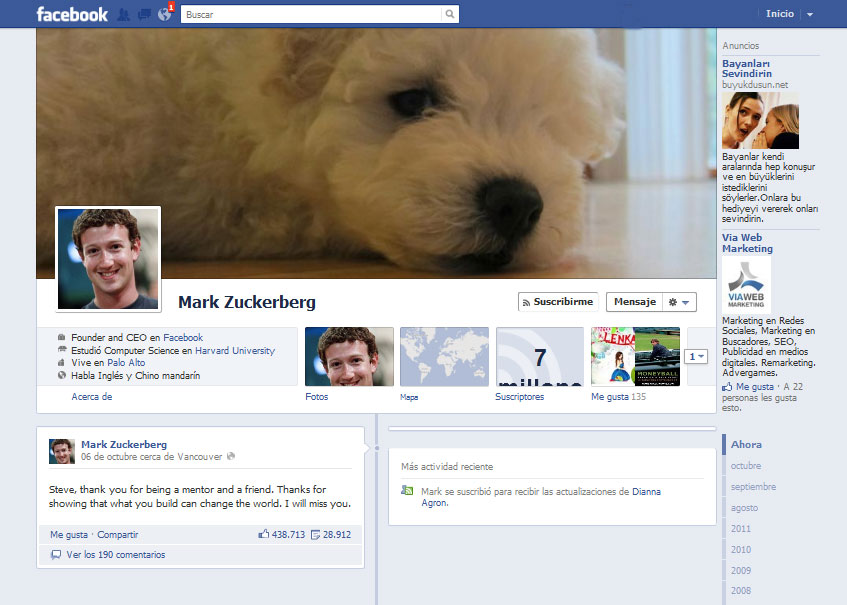This screenshot has width=847, height=605.
Task: Click the public globe privacy icon on post
Action: pos(231,456)
